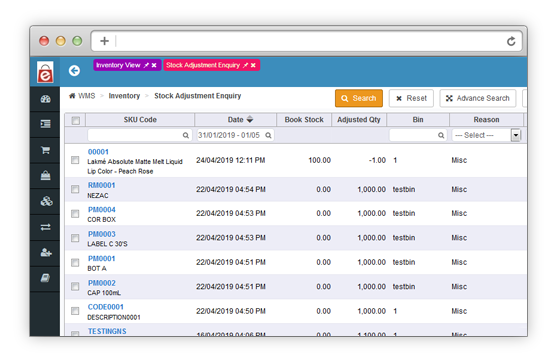
Task: Open the CODE0001 SKU link
Action: pos(106,307)
